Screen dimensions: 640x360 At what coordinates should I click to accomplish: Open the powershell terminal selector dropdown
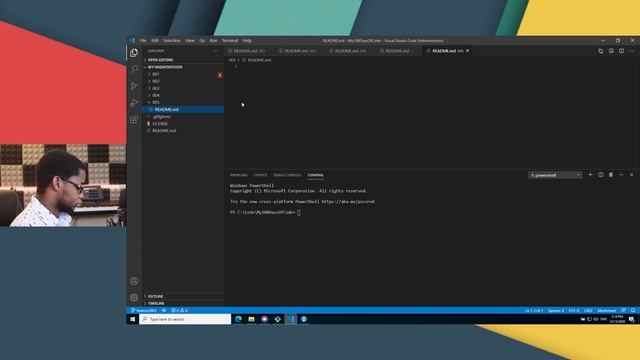(555, 175)
